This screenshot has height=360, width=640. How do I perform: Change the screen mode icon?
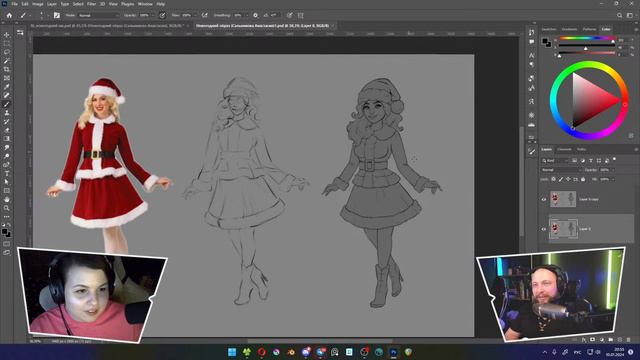(x=7, y=253)
